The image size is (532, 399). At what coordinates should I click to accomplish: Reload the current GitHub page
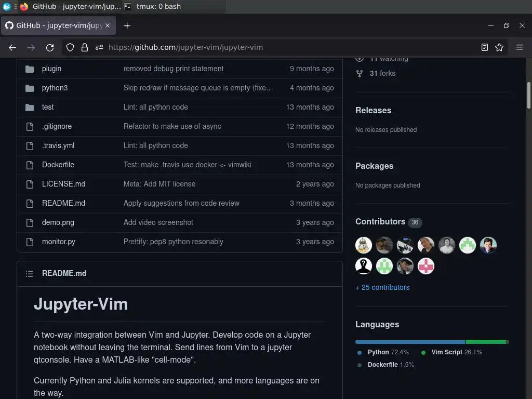click(x=50, y=47)
